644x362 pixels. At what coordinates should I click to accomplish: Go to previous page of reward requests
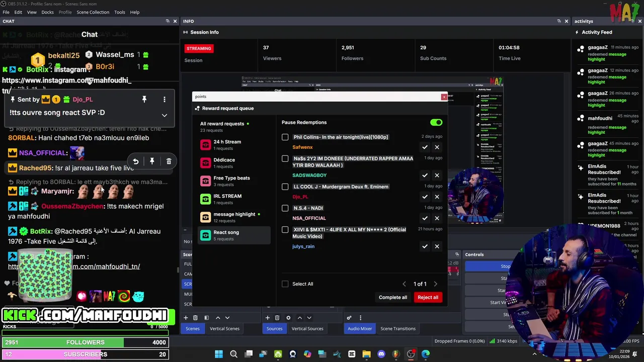point(404,284)
